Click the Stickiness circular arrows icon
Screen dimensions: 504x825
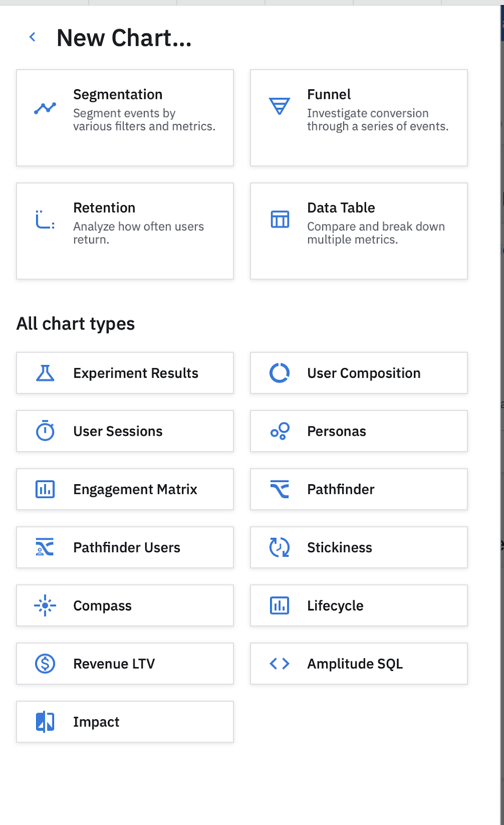(x=280, y=547)
